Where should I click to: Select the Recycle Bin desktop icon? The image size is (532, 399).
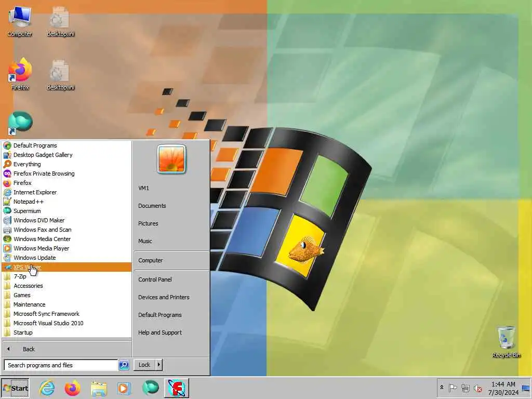[506, 342]
